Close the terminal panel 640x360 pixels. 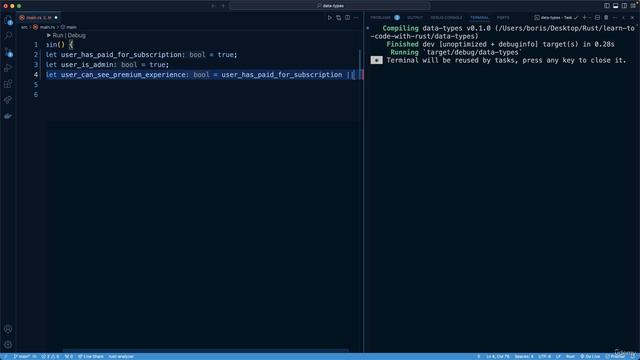tap(633, 18)
